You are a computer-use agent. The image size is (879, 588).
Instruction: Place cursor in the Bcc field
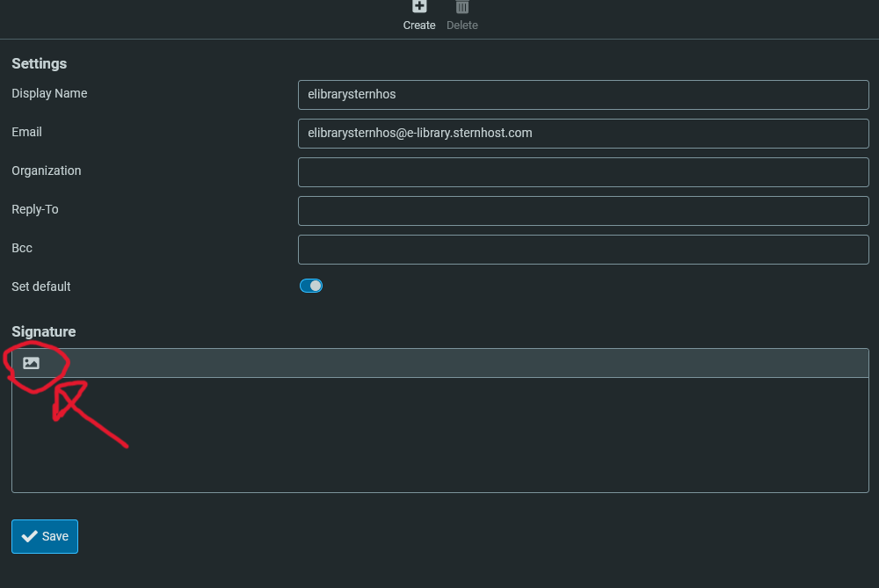pyautogui.click(x=583, y=250)
